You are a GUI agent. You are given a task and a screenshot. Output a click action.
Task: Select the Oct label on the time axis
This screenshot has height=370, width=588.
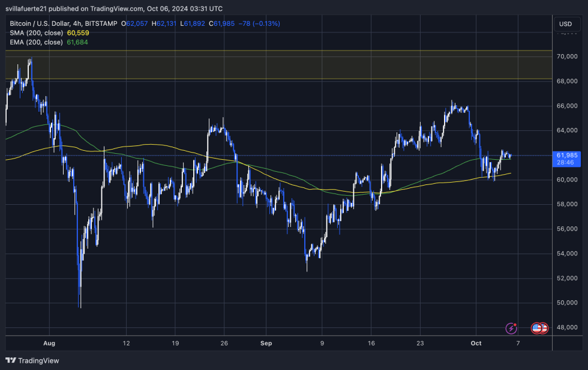click(476, 343)
